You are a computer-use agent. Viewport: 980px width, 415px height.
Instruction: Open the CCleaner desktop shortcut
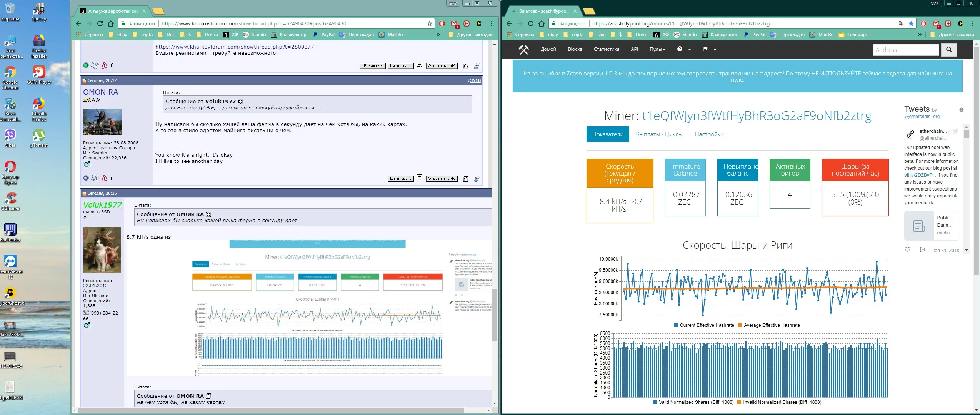[x=10, y=201]
